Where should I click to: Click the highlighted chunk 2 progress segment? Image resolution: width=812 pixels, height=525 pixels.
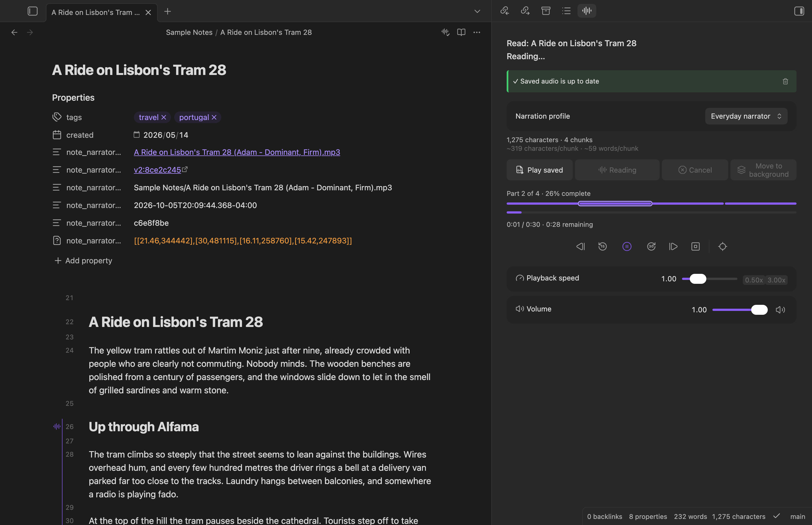(x=615, y=204)
